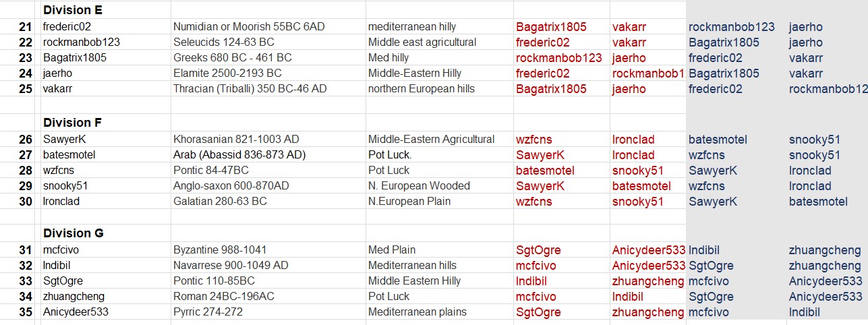
Task: Select the "Division E" heading cell
Action: (x=73, y=11)
